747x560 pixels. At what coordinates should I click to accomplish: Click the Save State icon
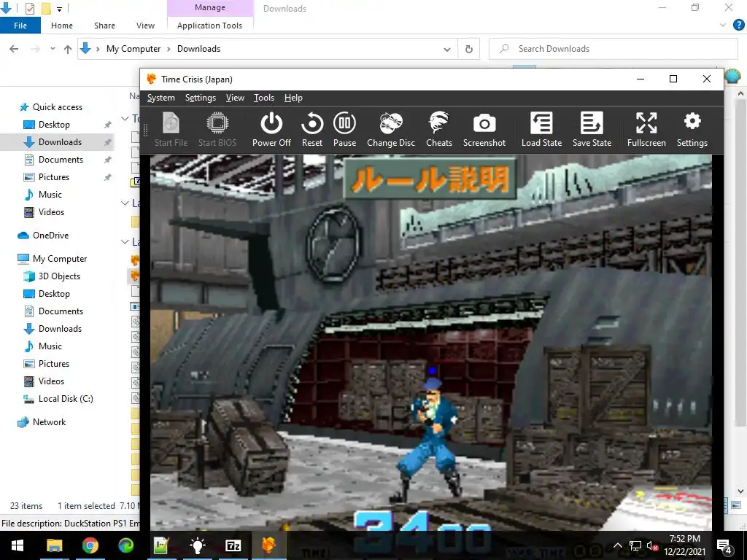[592, 129]
